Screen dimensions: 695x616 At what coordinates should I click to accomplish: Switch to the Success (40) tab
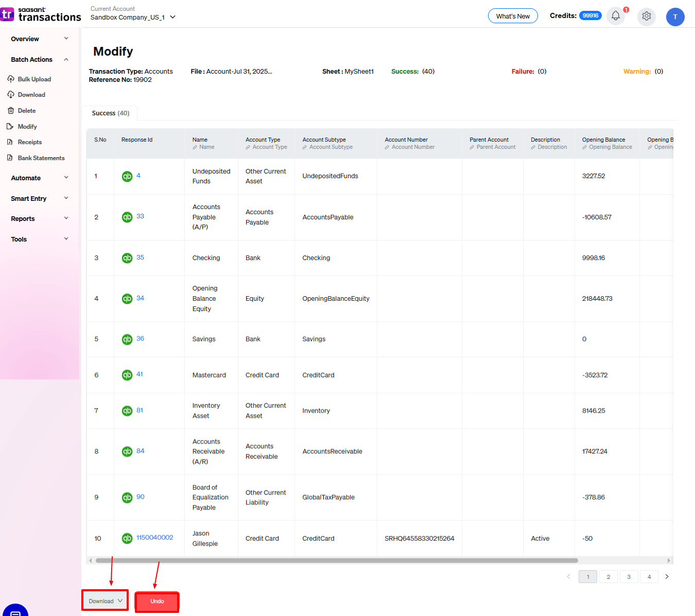(110, 113)
